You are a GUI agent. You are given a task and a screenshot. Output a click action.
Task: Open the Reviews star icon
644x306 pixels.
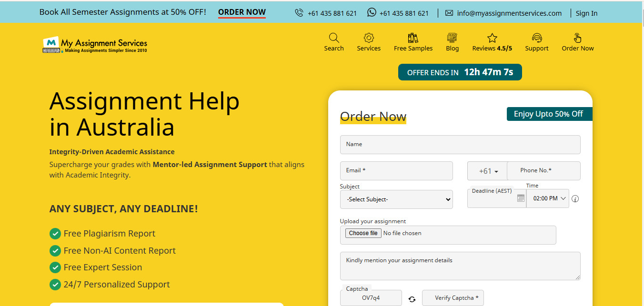click(x=492, y=38)
